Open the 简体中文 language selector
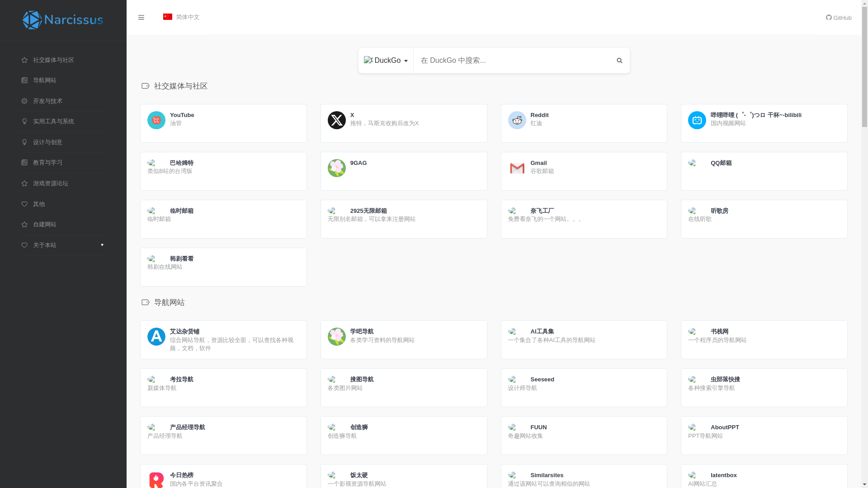Viewport: 868px width, 488px height. pyautogui.click(x=181, y=17)
